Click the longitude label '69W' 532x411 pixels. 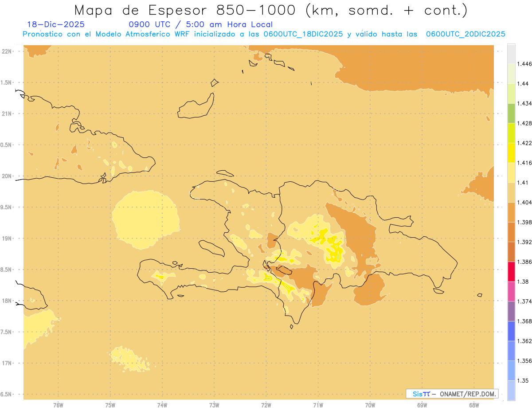(x=422, y=405)
